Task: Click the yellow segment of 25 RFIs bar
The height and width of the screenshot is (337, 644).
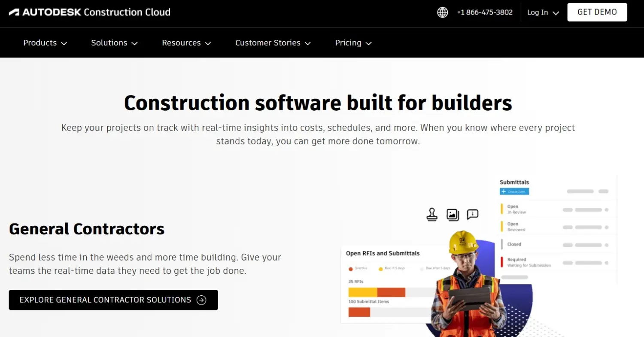Action: tap(363, 292)
